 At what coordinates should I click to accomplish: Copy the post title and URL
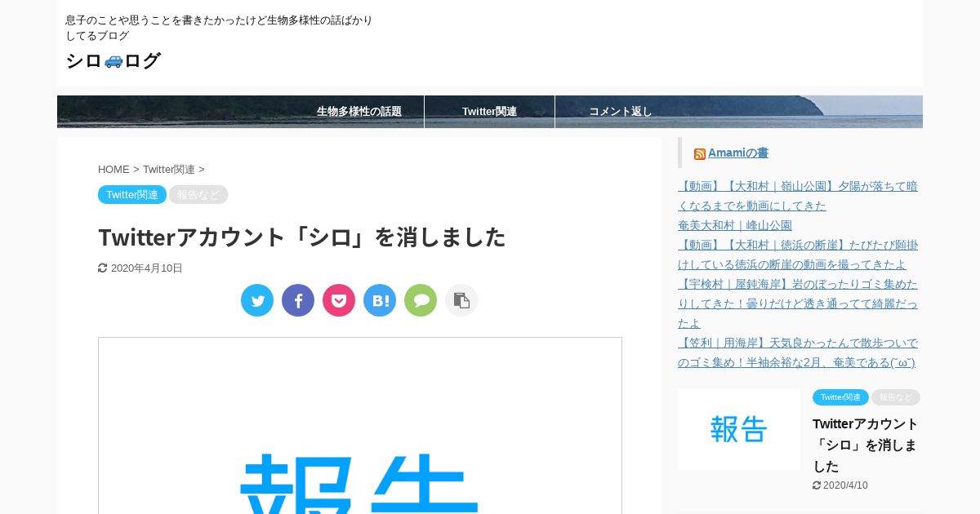461,300
